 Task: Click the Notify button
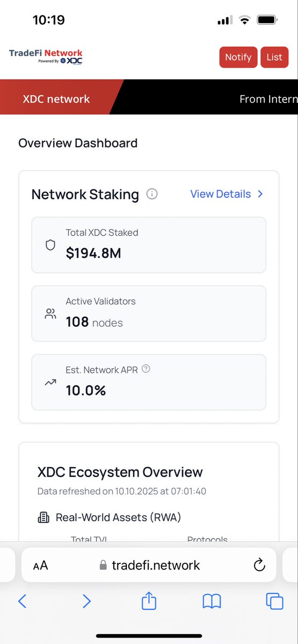[238, 57]
